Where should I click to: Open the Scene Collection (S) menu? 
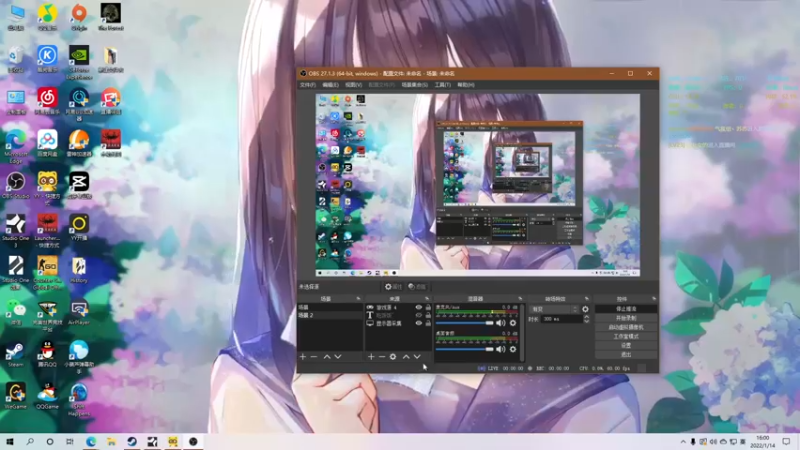tap(414, 85)
